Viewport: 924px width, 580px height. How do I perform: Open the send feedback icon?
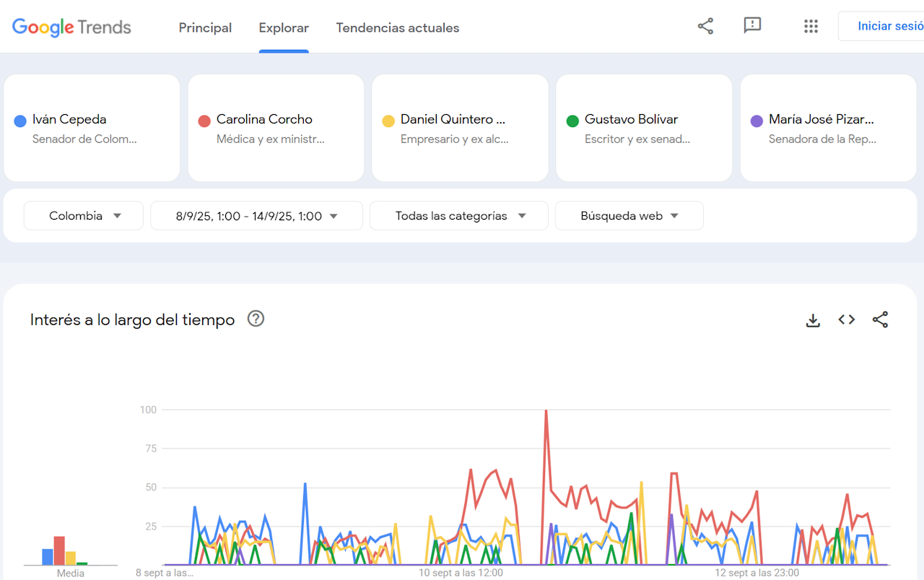pos(752,27)
